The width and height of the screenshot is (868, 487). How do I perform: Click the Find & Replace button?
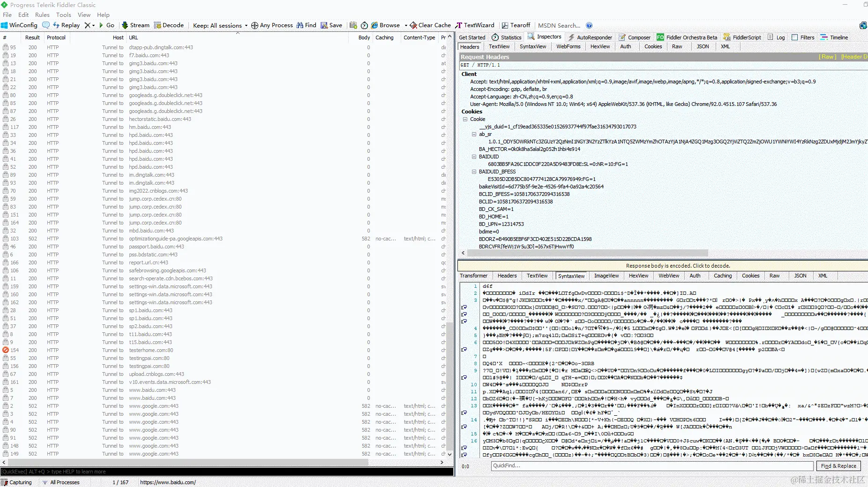point(838,466)
